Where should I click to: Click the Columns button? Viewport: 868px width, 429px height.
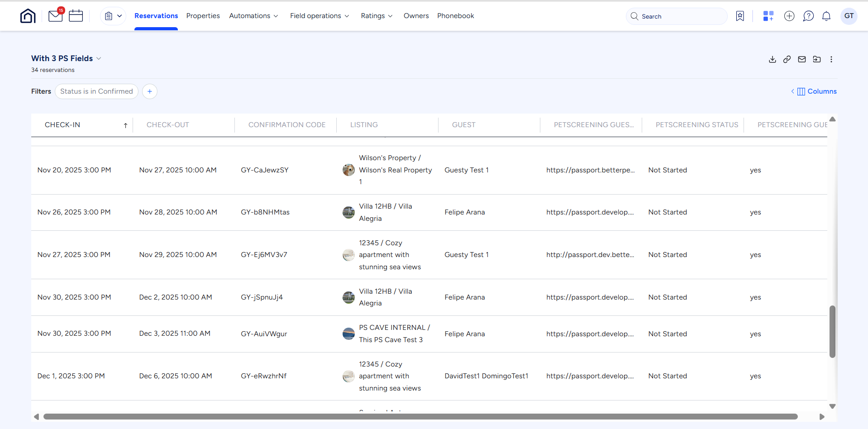(x=817, y=91)
